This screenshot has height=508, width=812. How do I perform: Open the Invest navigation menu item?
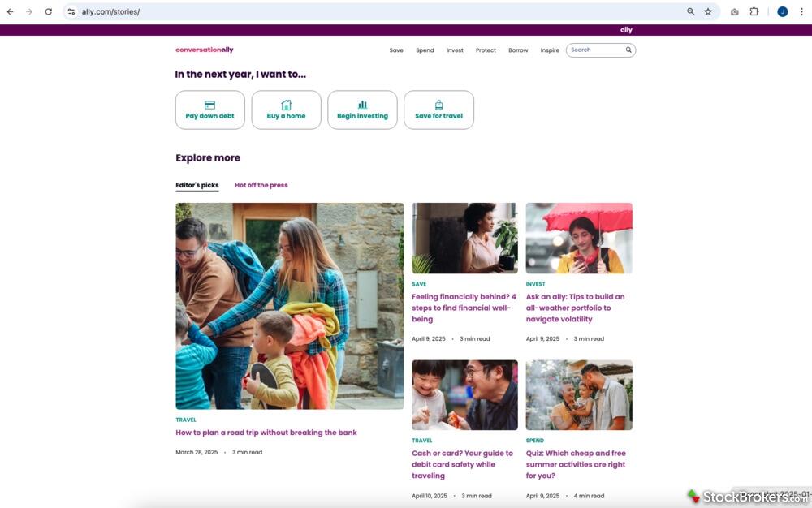455,50
